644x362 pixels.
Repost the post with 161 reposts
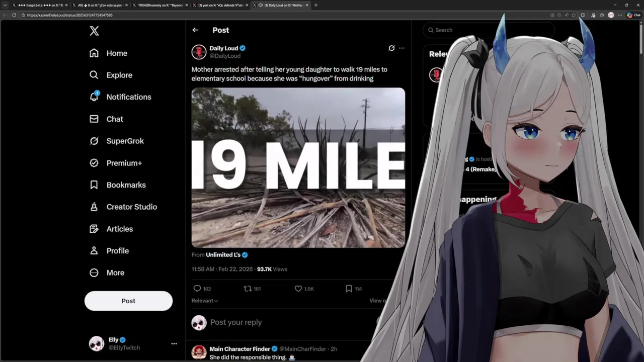(x=252, y=289)
